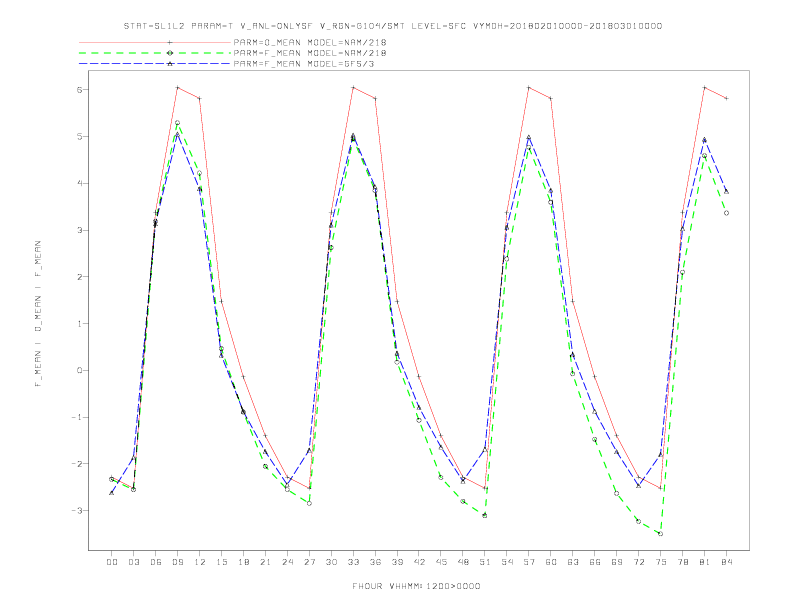Click x-axis tick label 57

(x=529, y=562)
